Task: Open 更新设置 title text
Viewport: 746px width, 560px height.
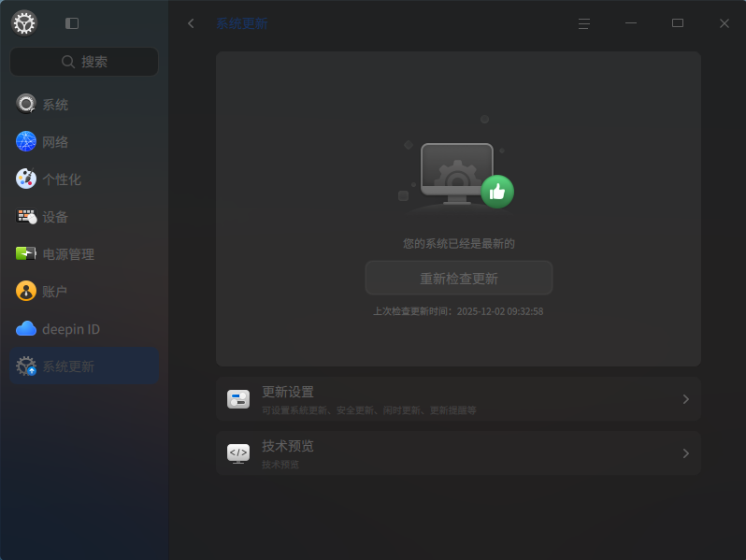Action: 288,392
